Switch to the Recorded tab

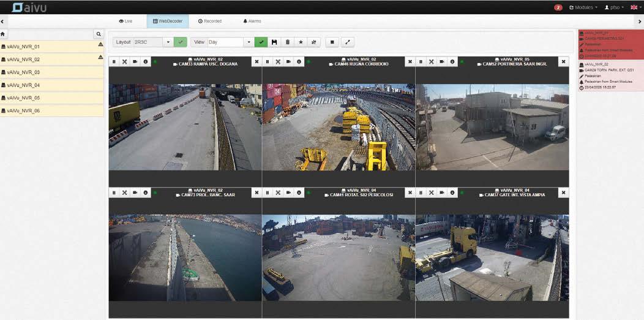click(210, 21)
